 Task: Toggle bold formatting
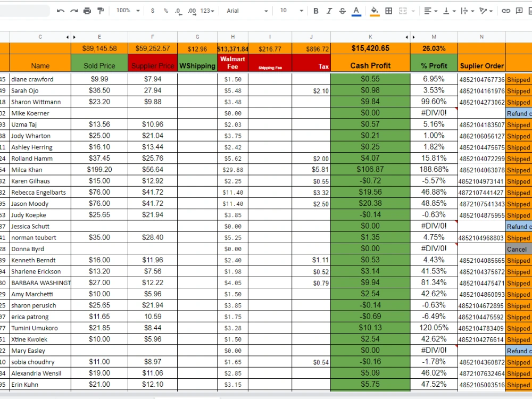[316, 11]
